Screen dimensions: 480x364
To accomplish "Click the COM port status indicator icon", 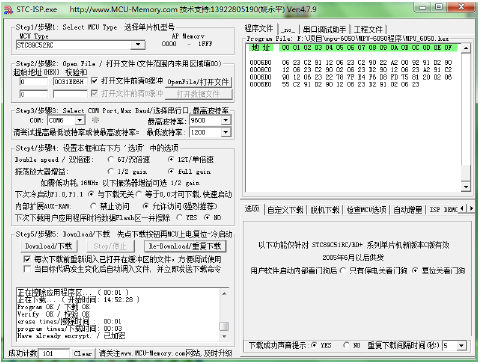I will [x=95, y=120].
